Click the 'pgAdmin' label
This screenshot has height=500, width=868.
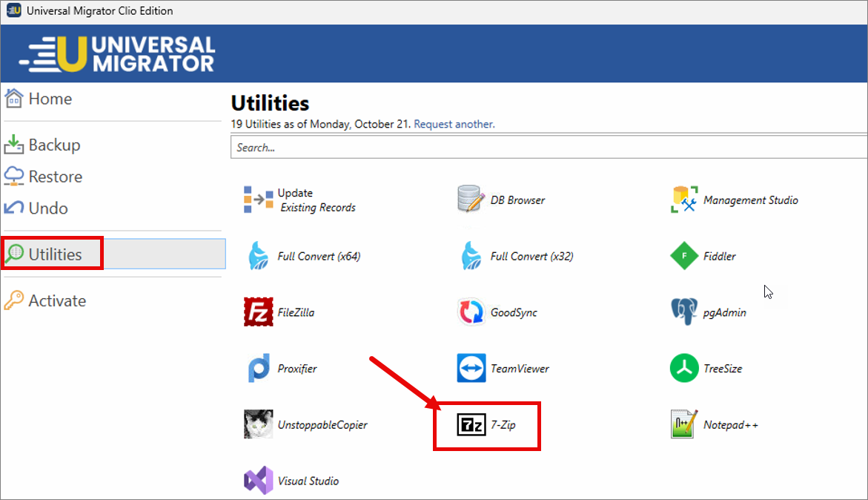(725, 312)
